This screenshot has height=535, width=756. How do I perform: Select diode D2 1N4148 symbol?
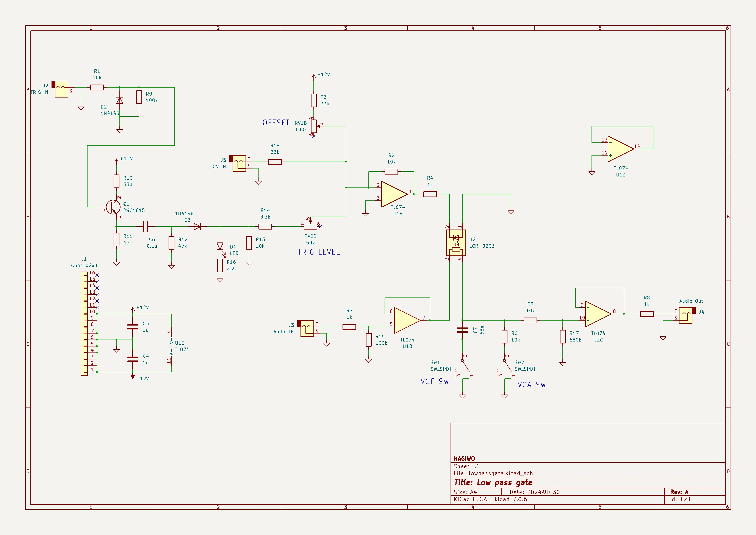pos(120,100)
